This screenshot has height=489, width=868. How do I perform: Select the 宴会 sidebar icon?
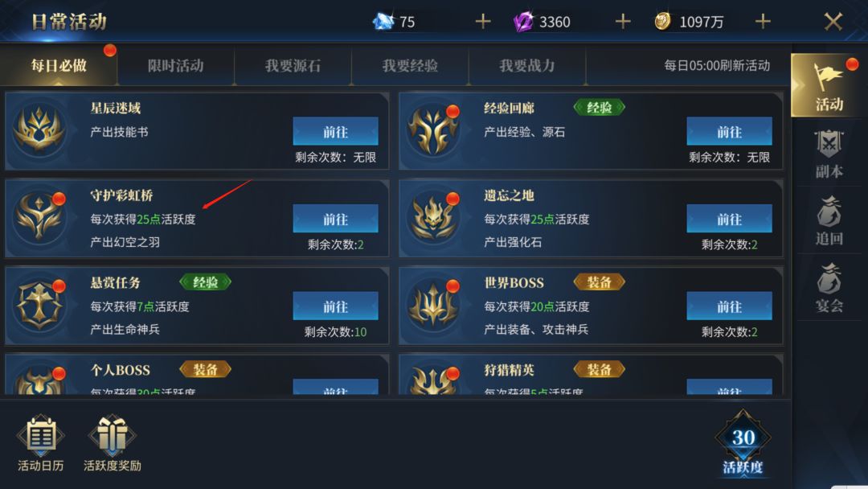(x=829, y=288)
